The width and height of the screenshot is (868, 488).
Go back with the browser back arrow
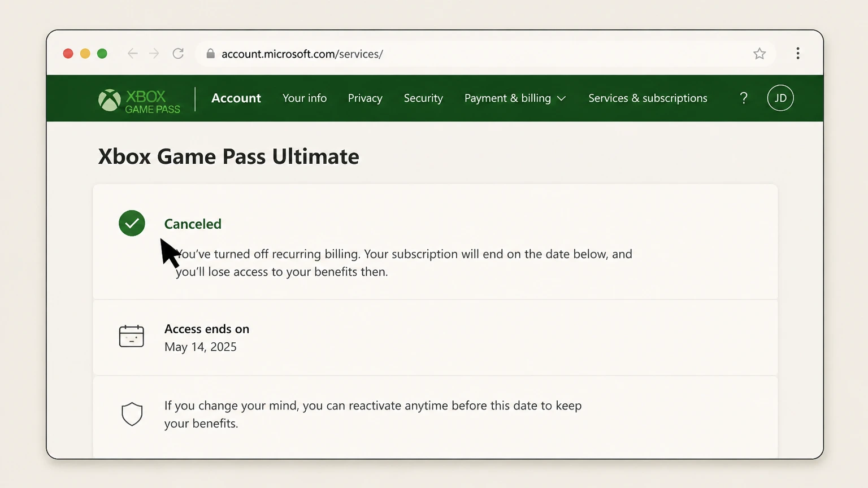(133, 54)
